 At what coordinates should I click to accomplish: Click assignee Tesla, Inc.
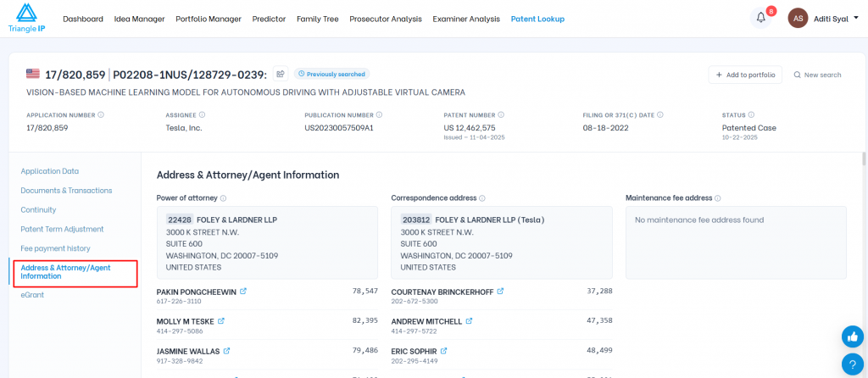point(184,128)
